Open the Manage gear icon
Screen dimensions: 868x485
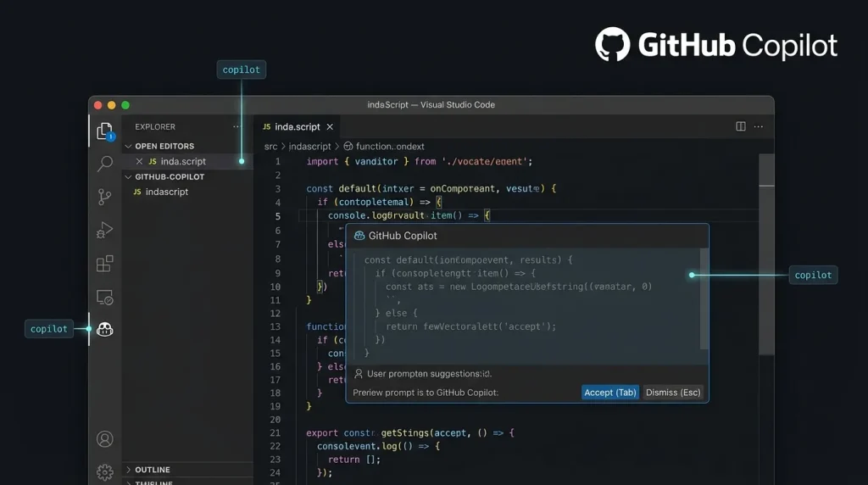tap(104, 471)
